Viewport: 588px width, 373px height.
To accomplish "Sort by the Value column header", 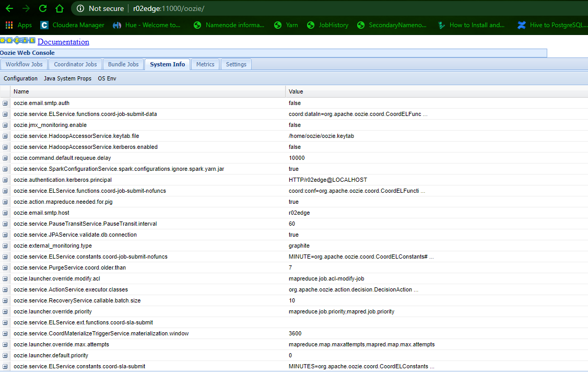I will [x=437, y=91].
